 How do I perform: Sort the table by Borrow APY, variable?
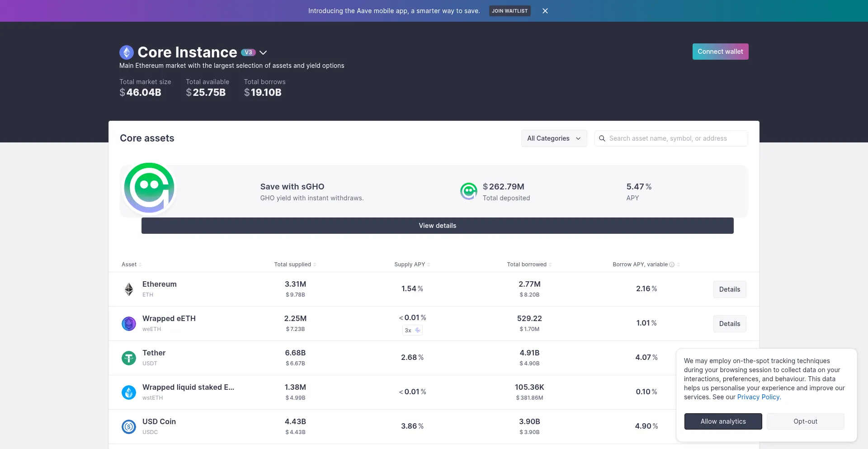[x=646, y=265]
